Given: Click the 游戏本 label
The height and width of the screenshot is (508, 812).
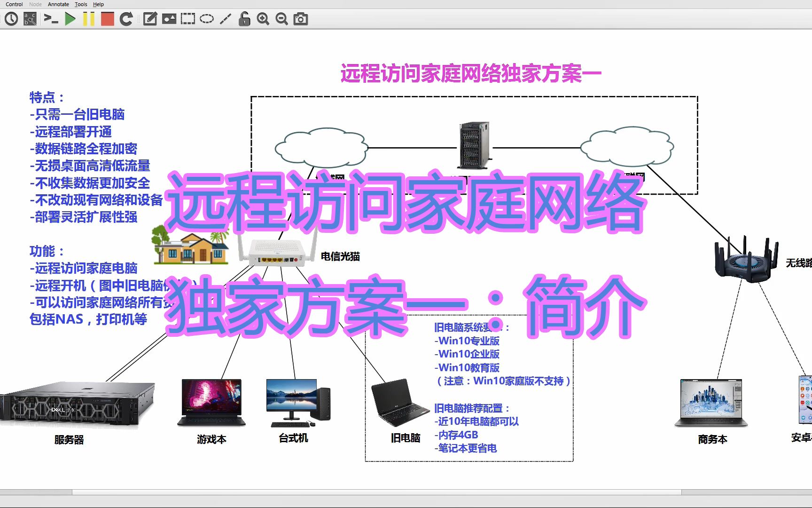Looking at the screenshot, I should 211,439.
